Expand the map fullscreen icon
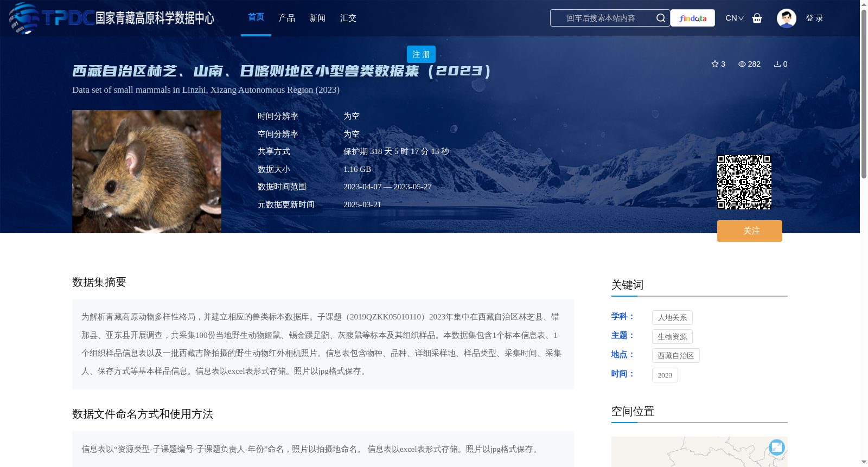Screen dimensions: 868x467 [777, 447]
